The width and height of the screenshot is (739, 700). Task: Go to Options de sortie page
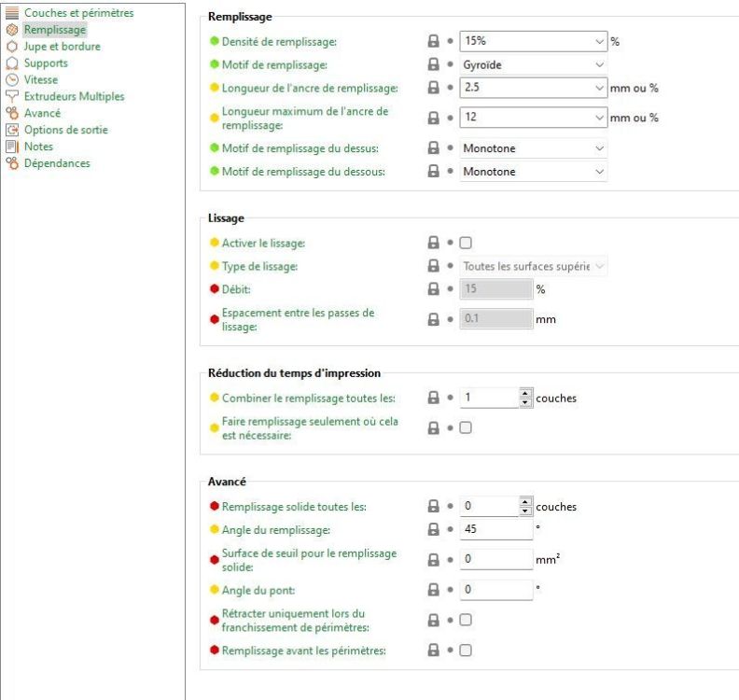[x=69, y=130]
